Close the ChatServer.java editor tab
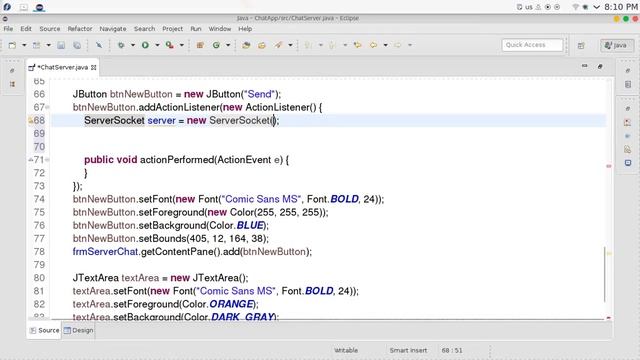Viewport: 640px width, 360px height. [93, 67]
